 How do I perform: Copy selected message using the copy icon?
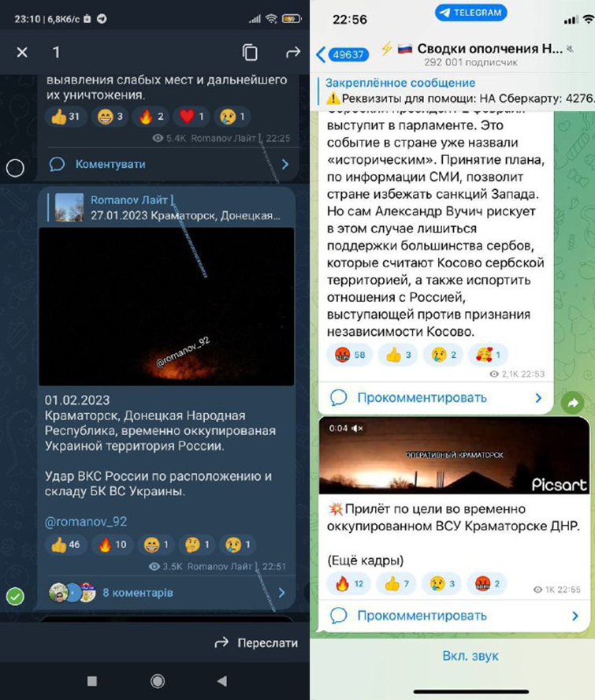250,52
